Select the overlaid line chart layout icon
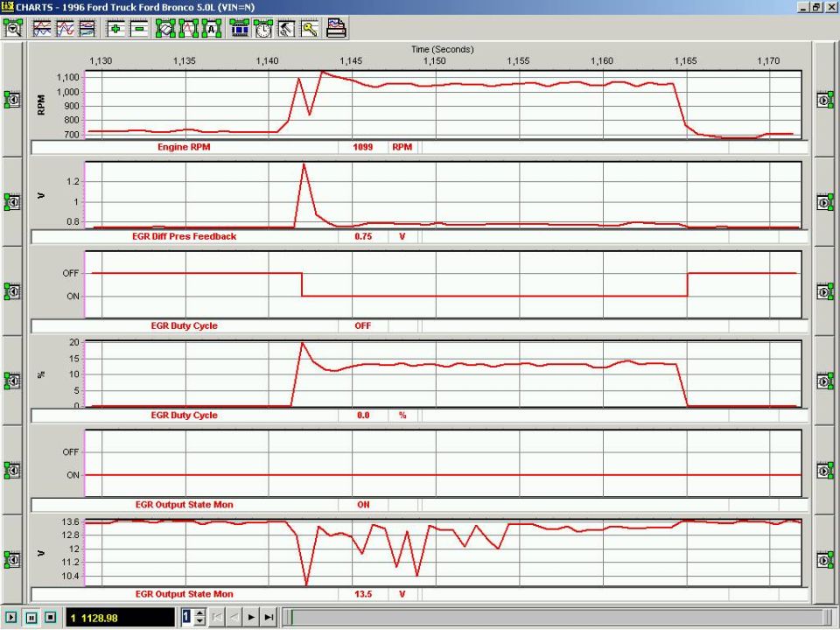Image resolution: width=840 pixels, height=630 pixels. 65,28
